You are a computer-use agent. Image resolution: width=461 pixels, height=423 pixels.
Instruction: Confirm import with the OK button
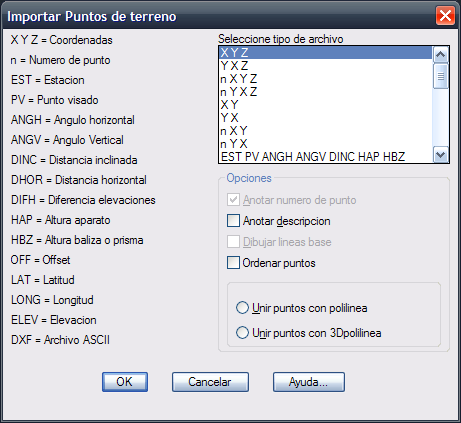(125, 382)
